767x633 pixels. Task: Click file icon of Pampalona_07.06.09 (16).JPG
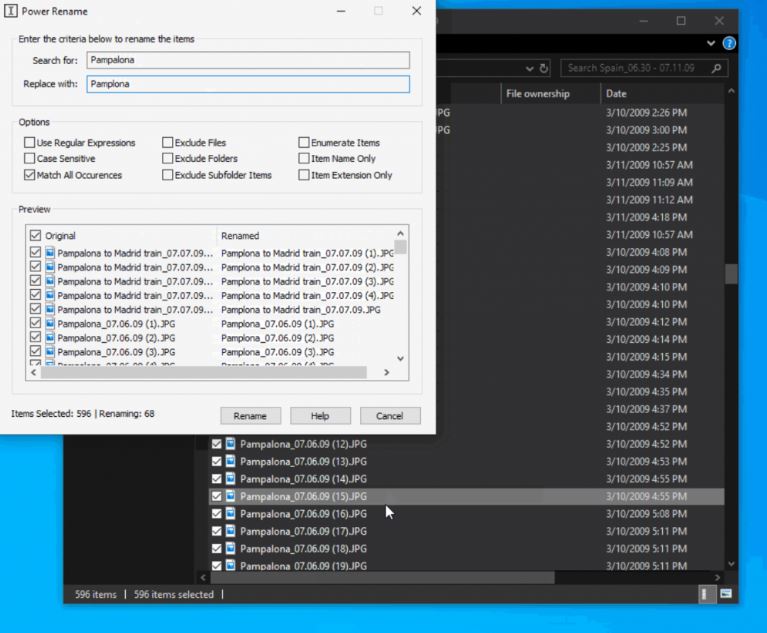point(230,514)
